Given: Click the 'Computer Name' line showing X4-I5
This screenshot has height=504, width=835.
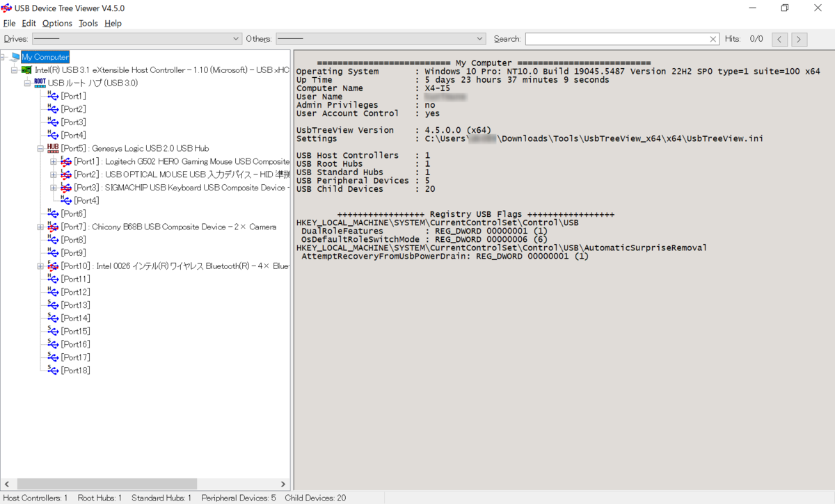Looking at the screenshot, I should [x=373, y=88].
